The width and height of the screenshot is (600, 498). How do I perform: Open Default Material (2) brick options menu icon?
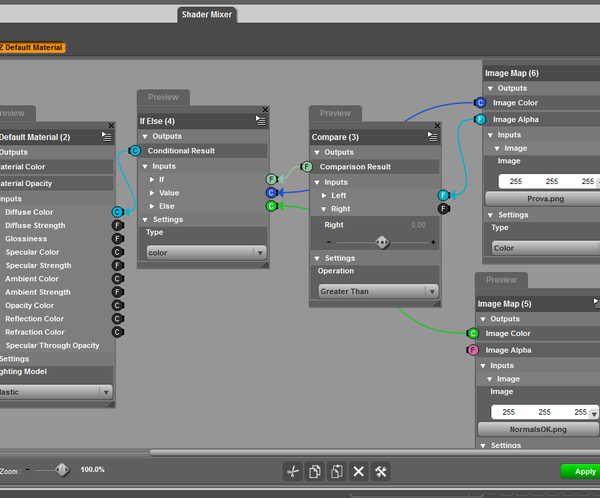point(106,137)
